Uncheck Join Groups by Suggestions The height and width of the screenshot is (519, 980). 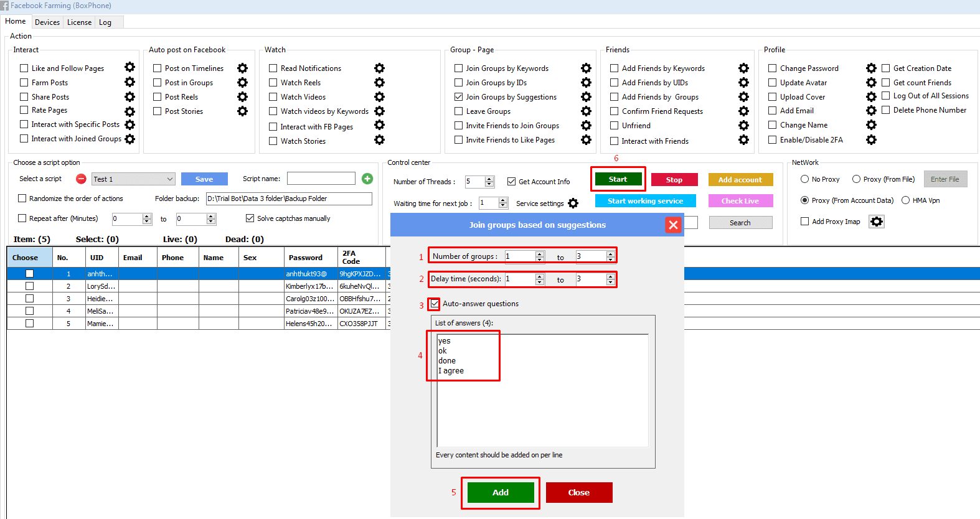(x=458, y=96)
